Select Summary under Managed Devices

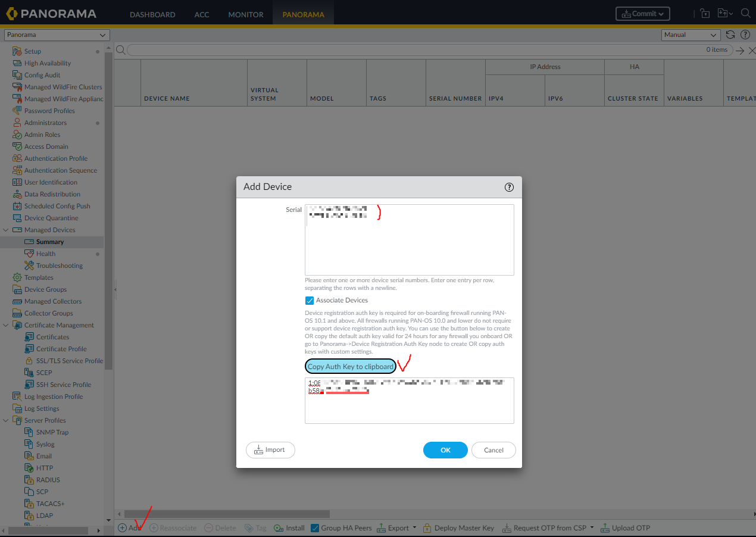click(50, 242)
